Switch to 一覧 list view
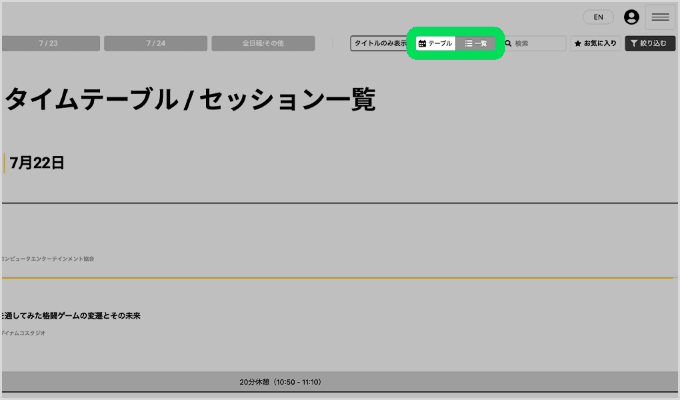This screenshot has width=680, height=400. point(475,43)
